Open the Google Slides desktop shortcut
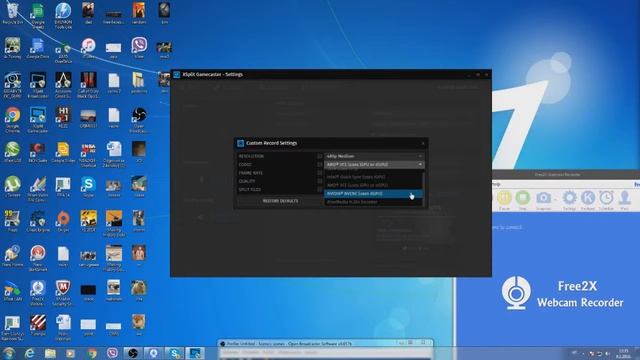This screenshot has height=360, width=640. pyautogui.click(x=63, y=153)
